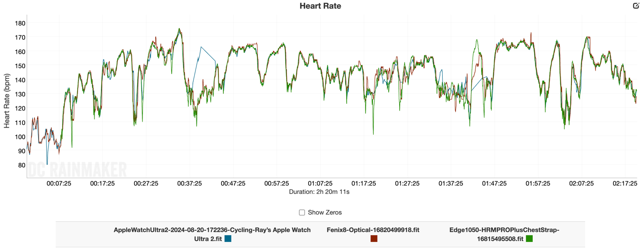Click the Heart Rate chart title

(320, 6)
